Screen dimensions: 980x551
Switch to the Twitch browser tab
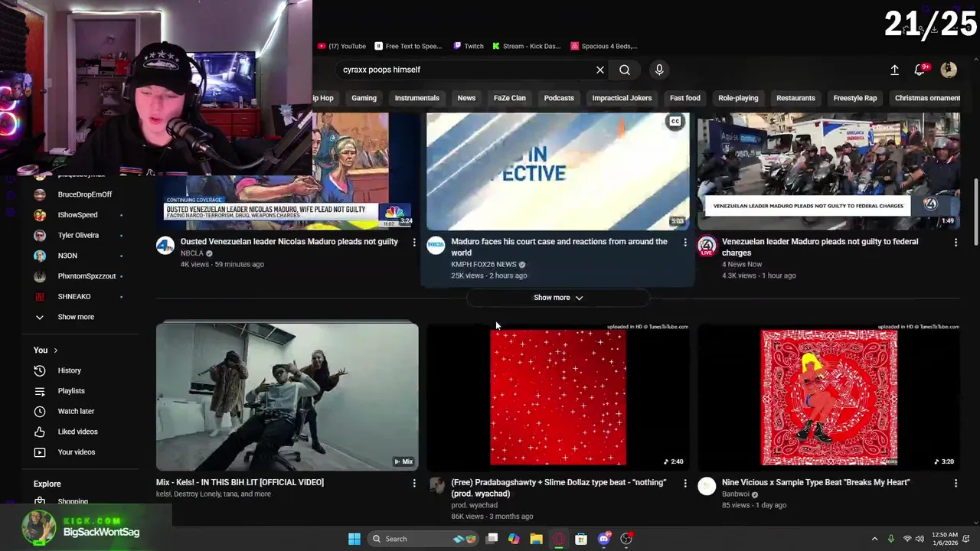469,46
